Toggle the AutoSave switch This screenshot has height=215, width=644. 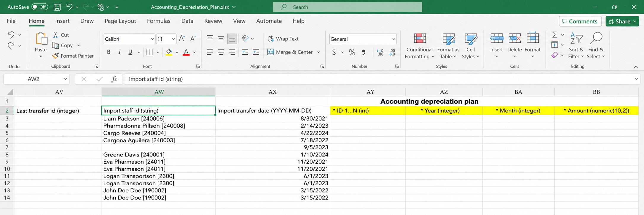[40, 7]
